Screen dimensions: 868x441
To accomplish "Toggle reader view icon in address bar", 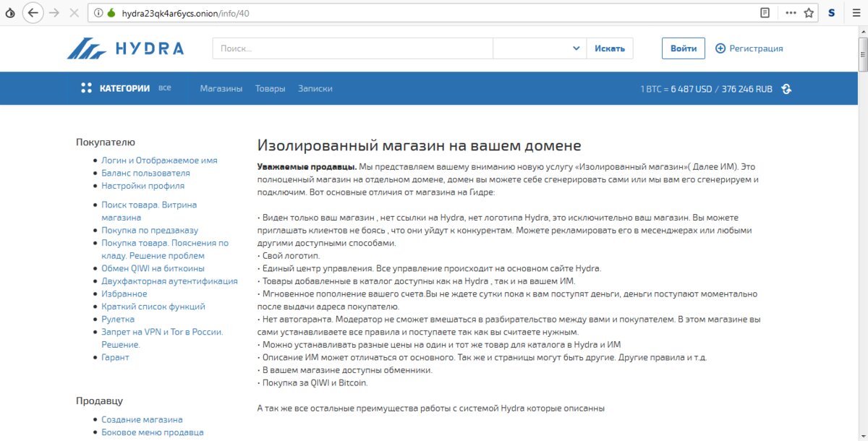I will pyautogui.click(x=765, y=13).
